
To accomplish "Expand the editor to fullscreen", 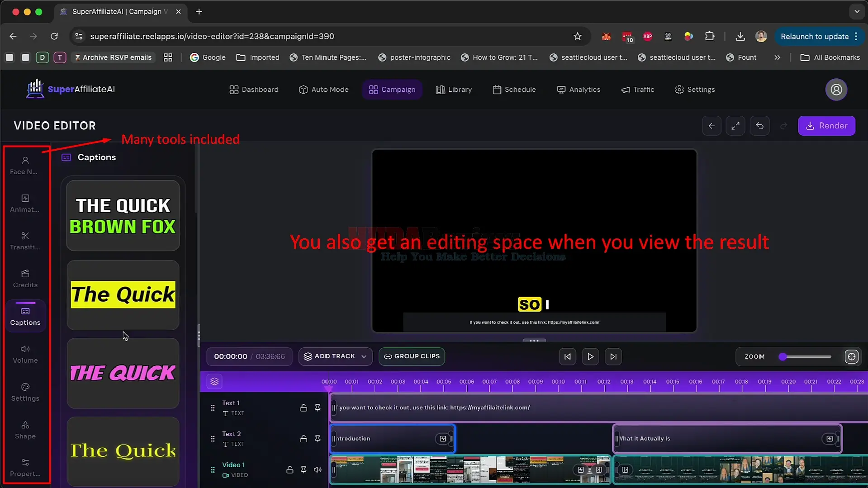I will coord(735,126).
